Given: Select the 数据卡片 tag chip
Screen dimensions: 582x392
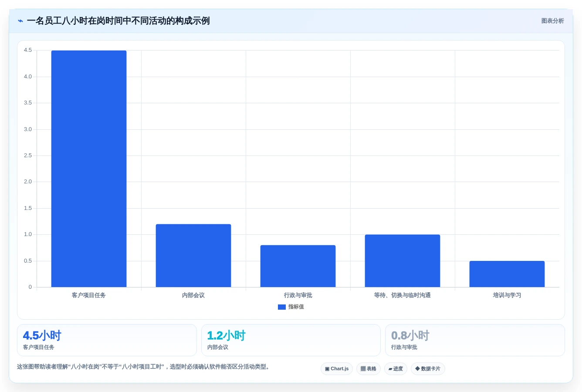Looking at the screenshot, I should (428, 369).
